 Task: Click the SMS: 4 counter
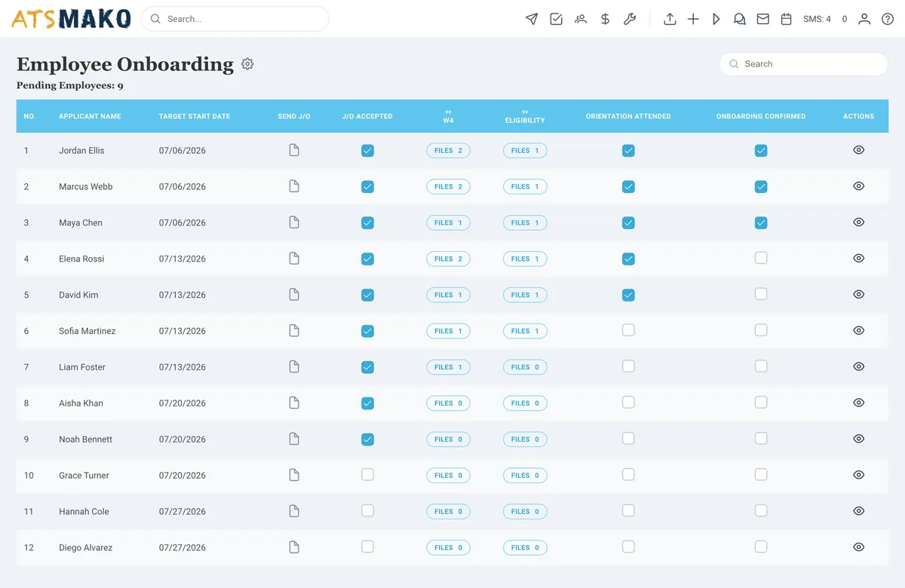coord(817,19)
